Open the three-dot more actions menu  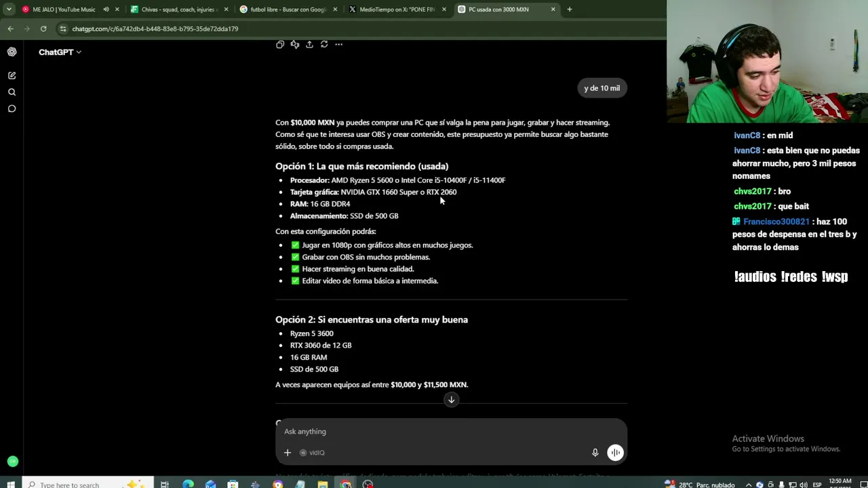338,44
